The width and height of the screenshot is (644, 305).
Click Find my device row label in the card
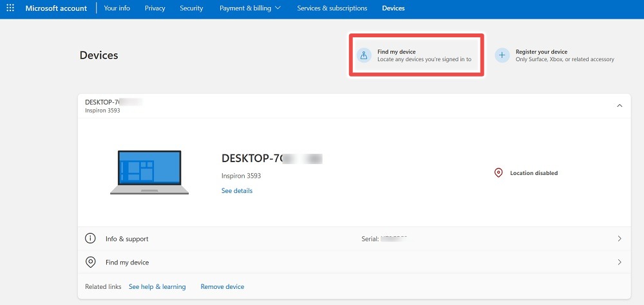coord(128,263)
